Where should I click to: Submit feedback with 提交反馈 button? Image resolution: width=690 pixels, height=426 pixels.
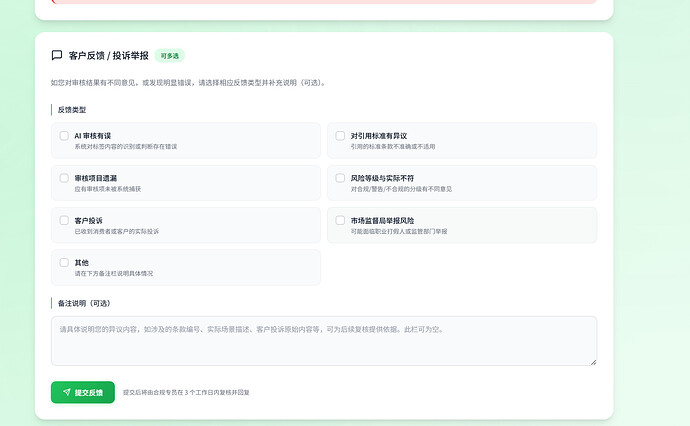pos(83,392)
